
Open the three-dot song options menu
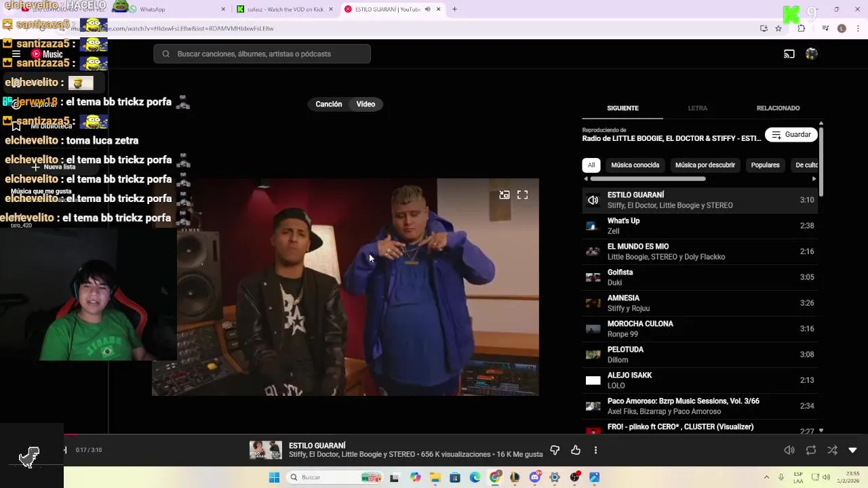595,450
